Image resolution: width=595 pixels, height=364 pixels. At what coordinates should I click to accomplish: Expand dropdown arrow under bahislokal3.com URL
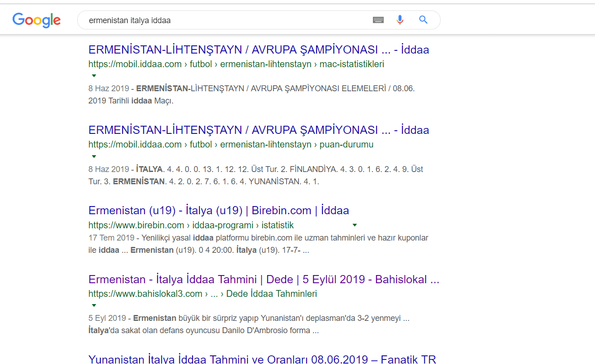tap(94, 305)
